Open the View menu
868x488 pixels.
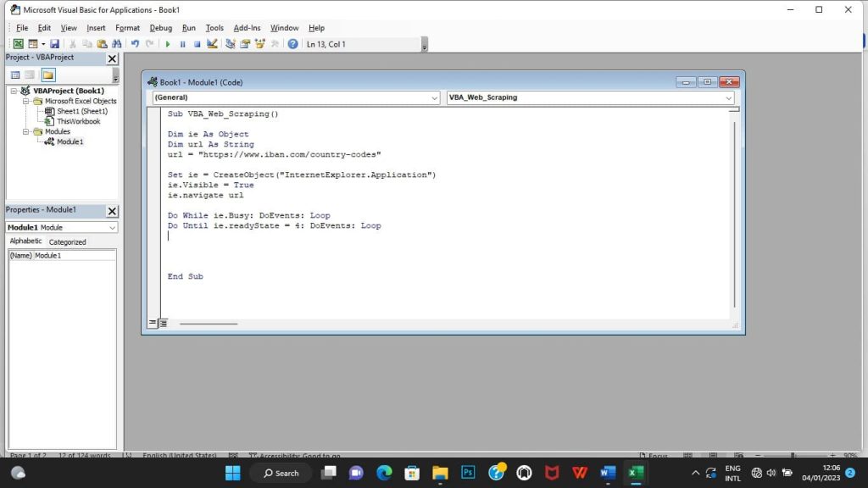pyautogui.click(x=69, y=28)
